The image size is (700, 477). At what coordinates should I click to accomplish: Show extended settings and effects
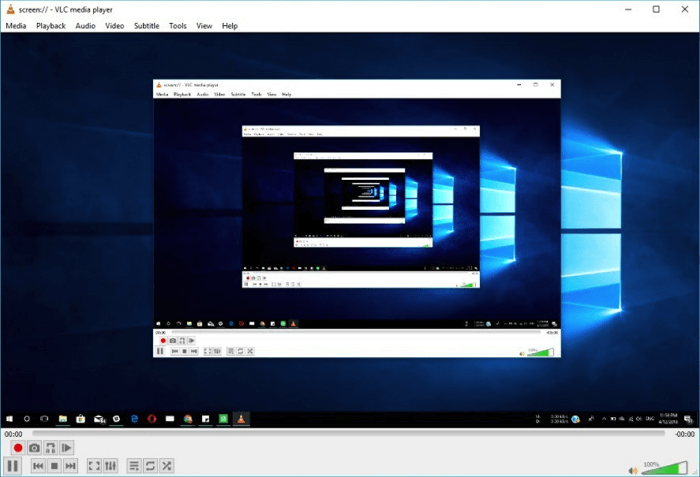110,466
